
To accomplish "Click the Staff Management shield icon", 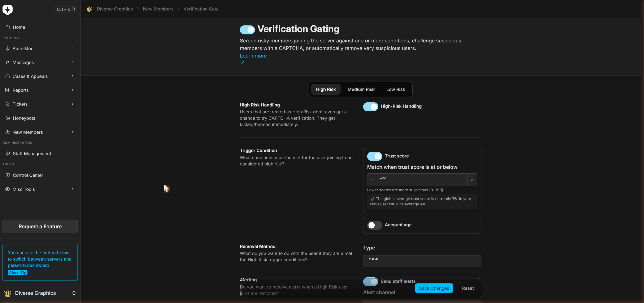I will [8, 153].
